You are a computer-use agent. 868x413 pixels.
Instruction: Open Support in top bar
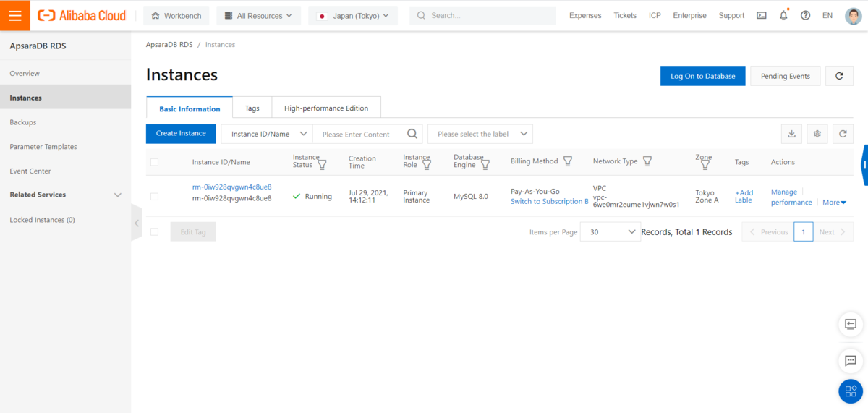pos(731,15)
